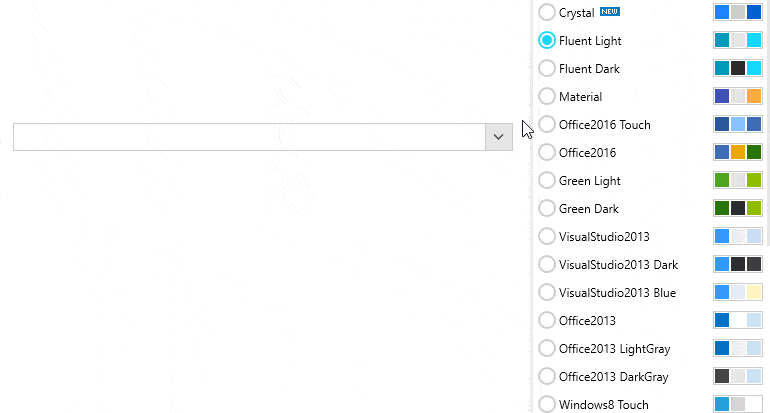The width and height of the screenshot is (770, 413).
Task: Click the theme list vertical scrollbar
Action: [x=768, y=123]
